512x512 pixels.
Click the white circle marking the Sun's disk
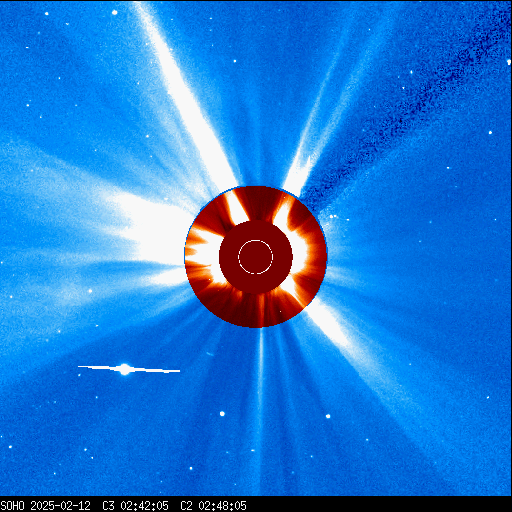(256, 257)
